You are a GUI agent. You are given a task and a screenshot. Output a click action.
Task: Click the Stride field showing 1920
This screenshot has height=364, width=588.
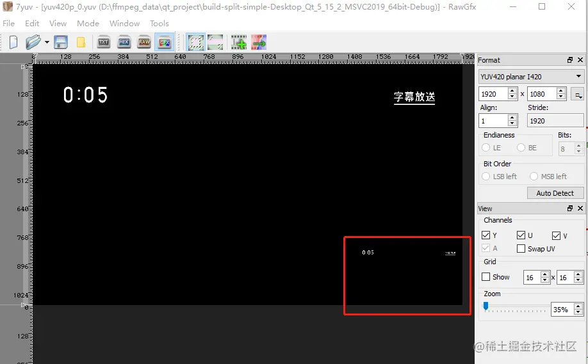(x=555, y=120)
